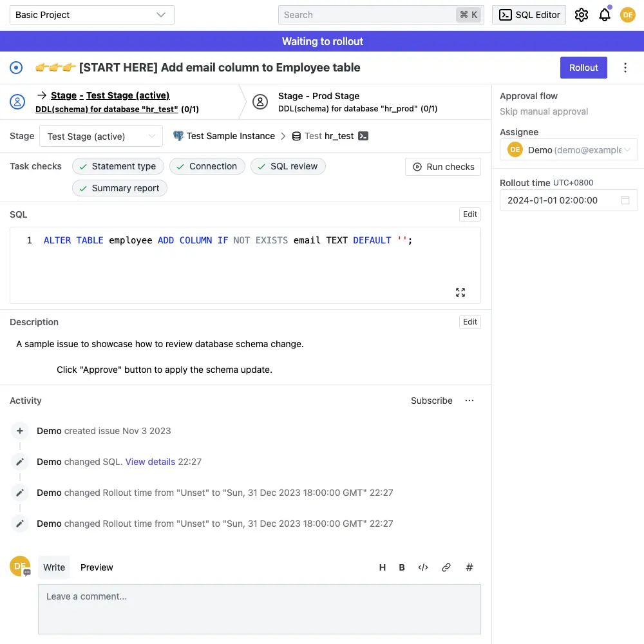The height and width of the screenshot is (644, 644).
Task: Open terminal icon next to hr_test
Action: click(363, 136)
